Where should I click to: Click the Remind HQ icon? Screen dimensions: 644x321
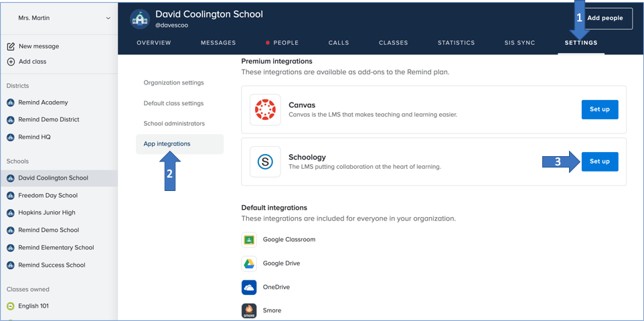pyautogui.click(x=11, y=137)
